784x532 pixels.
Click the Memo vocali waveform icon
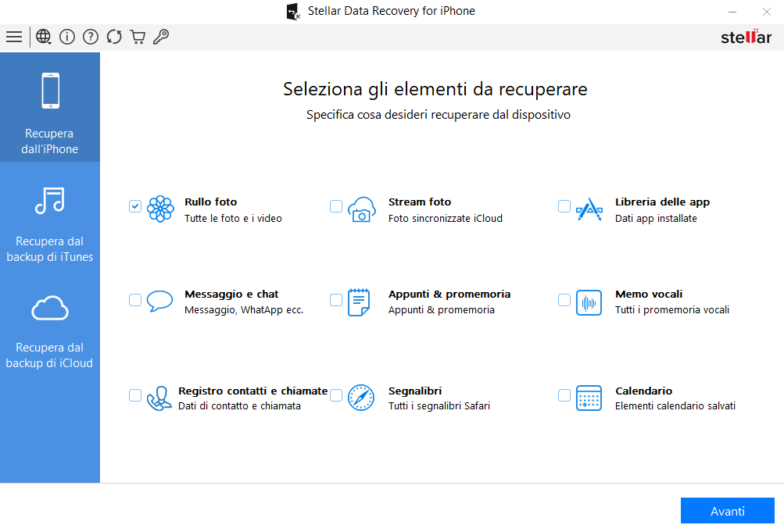pos(589,302)
